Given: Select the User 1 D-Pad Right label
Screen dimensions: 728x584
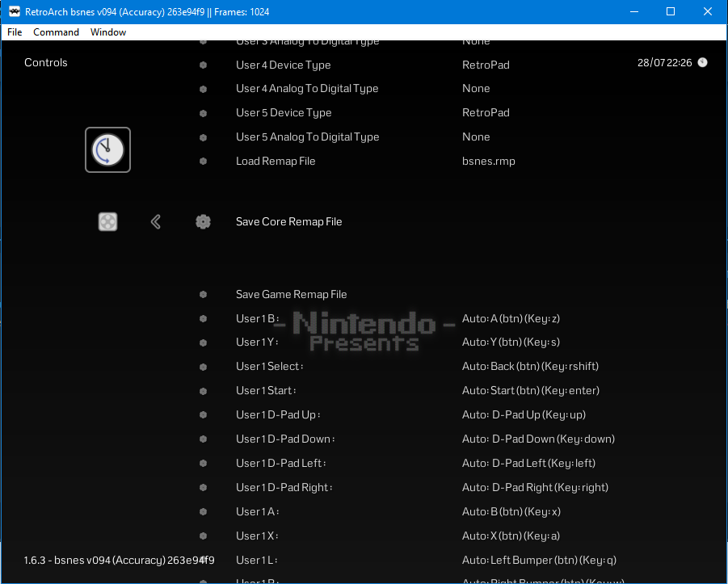Looking at the screenshot, I should click(x=284, y=487).
